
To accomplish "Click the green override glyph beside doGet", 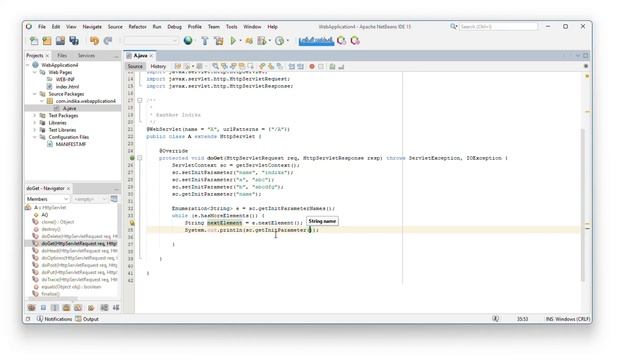I will click(x=132, y=158).
